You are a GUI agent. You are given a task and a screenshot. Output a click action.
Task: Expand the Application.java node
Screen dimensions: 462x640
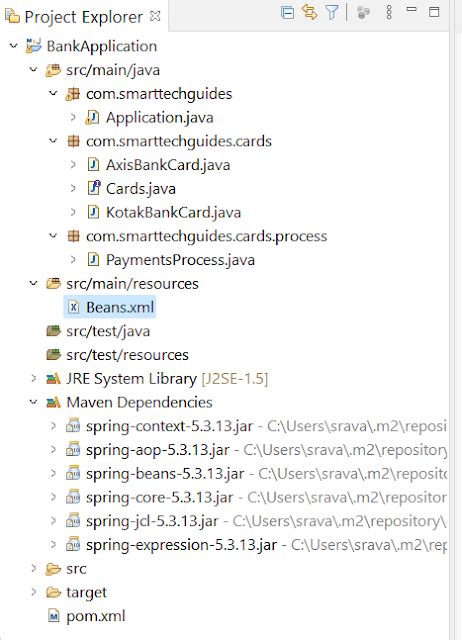point(73,117)
